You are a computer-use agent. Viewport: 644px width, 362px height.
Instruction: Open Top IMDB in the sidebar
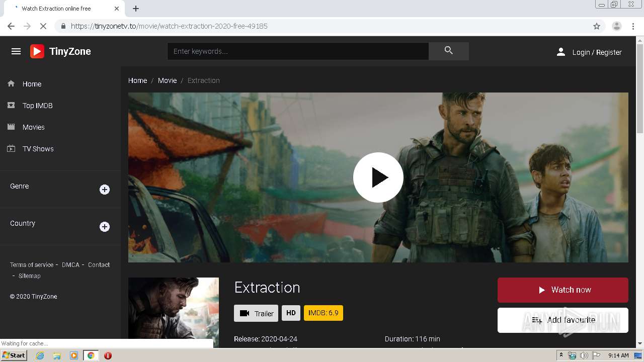pos(37,106)
